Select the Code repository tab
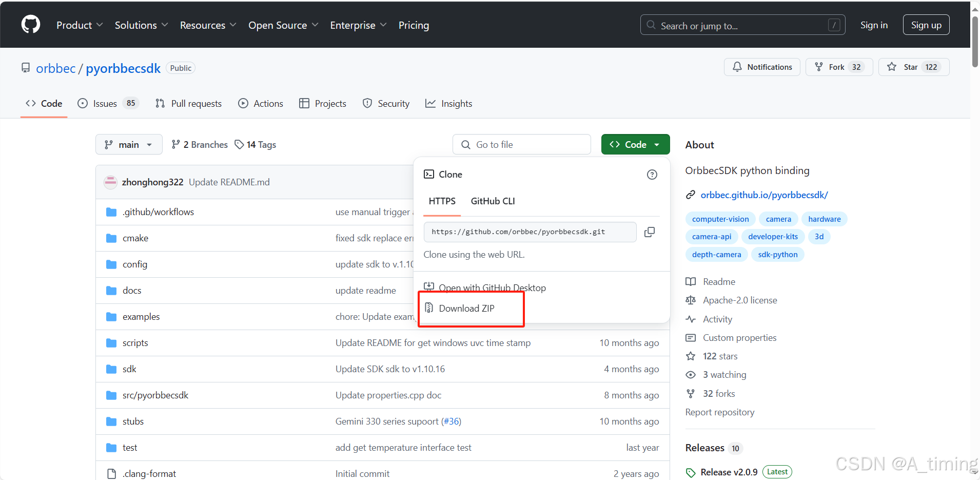 pos(44,104)
